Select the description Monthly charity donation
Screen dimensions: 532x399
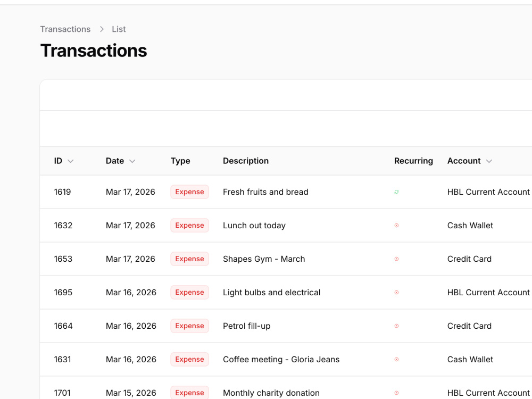[x=271, y=393]
